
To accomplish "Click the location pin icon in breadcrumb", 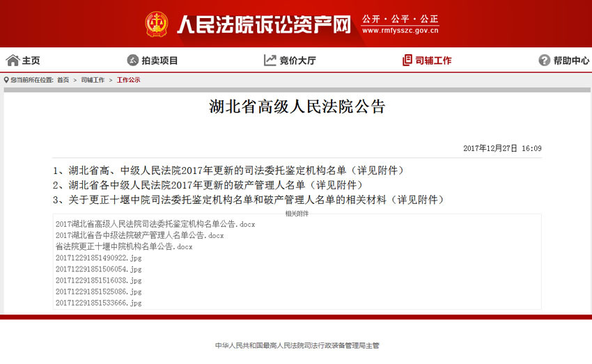I will click(7, 80).
